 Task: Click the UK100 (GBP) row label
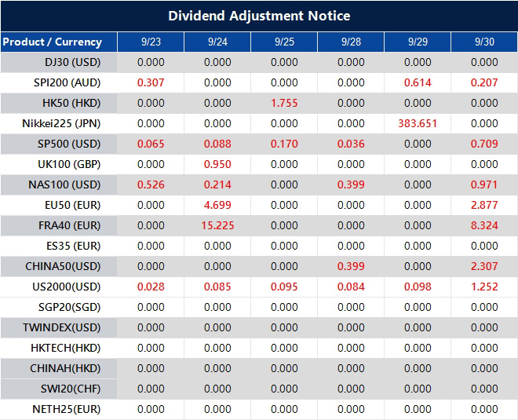[x=69, y=165]
